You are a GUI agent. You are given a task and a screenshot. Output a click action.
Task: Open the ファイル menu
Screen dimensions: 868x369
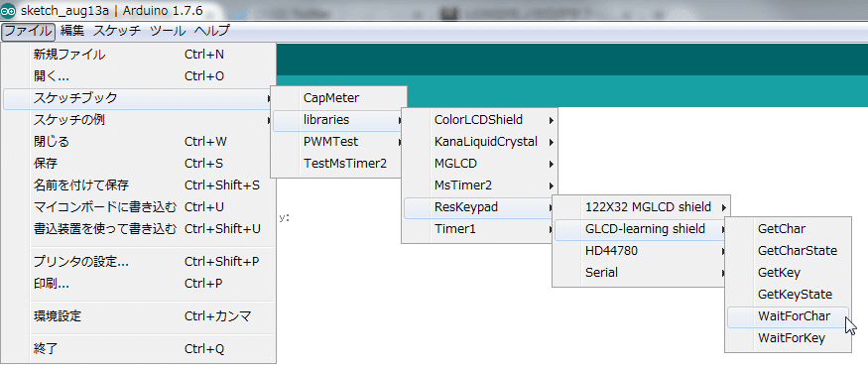click(28, 31)
